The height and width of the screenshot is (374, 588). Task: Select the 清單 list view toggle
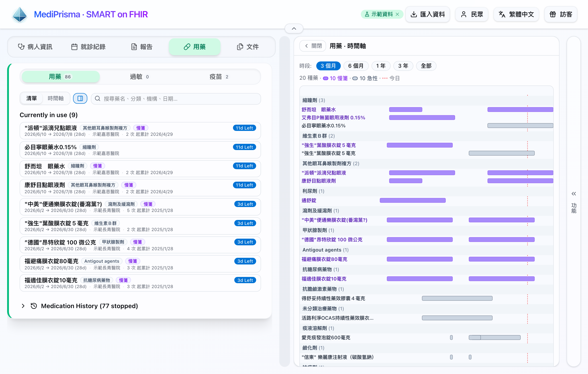(x=31, y=98)
